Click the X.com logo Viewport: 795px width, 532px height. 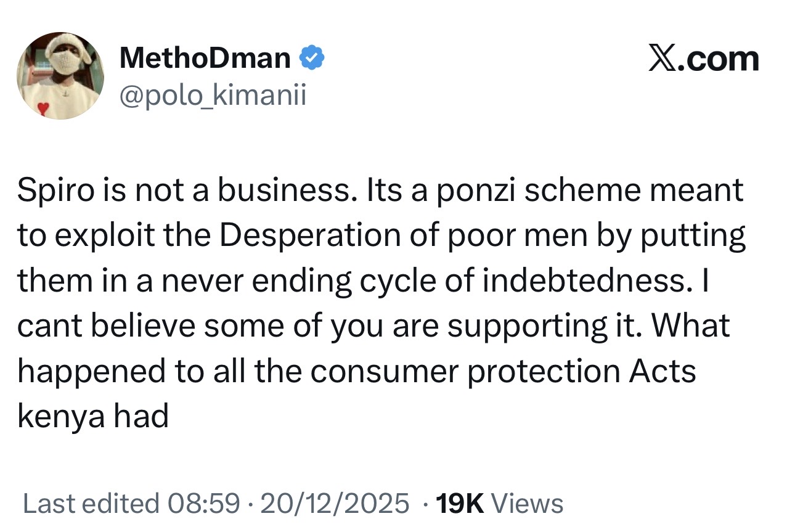(x=703, y=59)
